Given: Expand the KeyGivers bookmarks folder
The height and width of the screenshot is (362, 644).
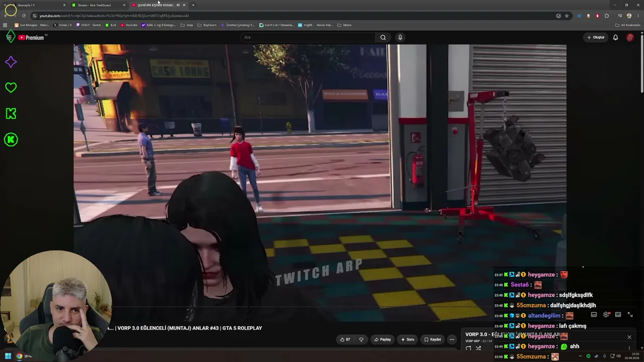Looking at the screenshot, I should click(207, 25).
